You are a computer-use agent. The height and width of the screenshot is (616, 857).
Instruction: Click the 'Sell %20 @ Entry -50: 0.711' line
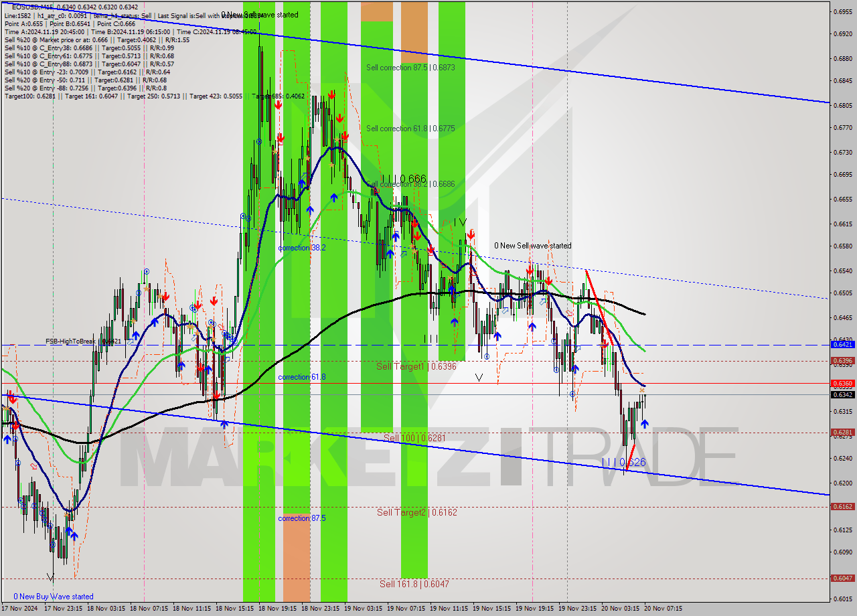pyautogui.click(x=84, y=80)
